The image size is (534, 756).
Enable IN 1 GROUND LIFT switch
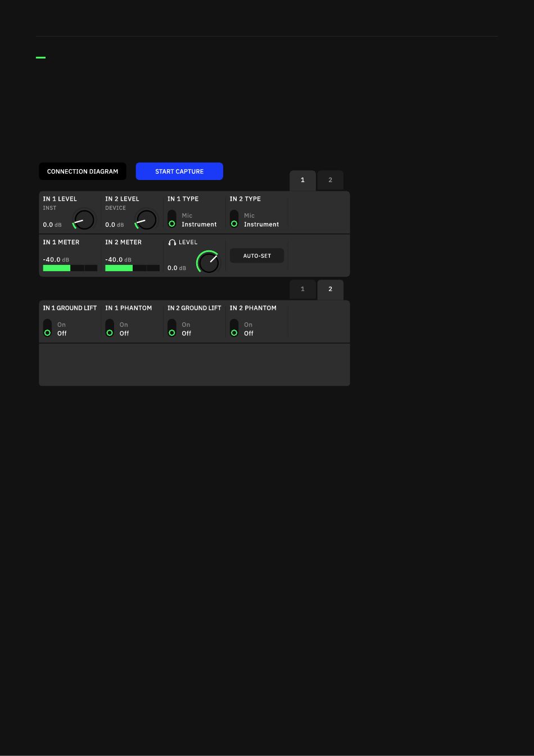[47, 328]
